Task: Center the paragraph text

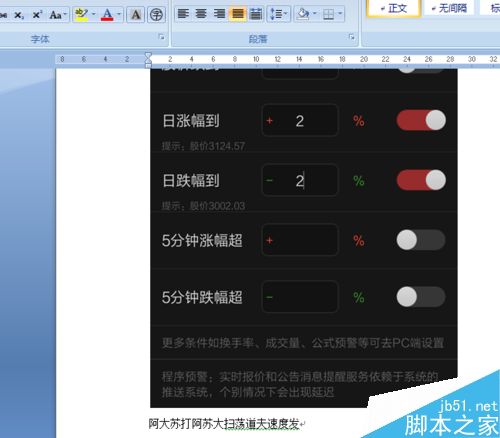Action: coord(201,14)
